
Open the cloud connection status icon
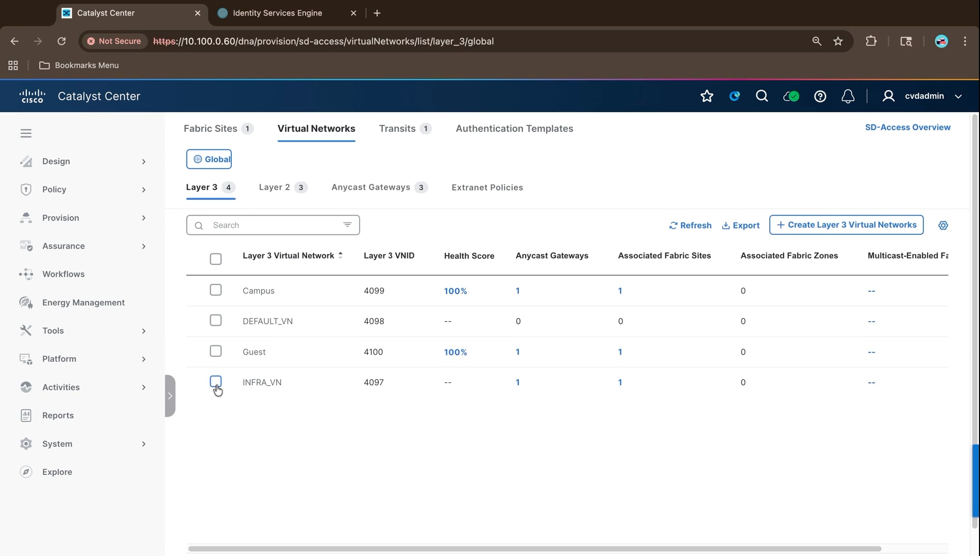click(x=791, y=96)
